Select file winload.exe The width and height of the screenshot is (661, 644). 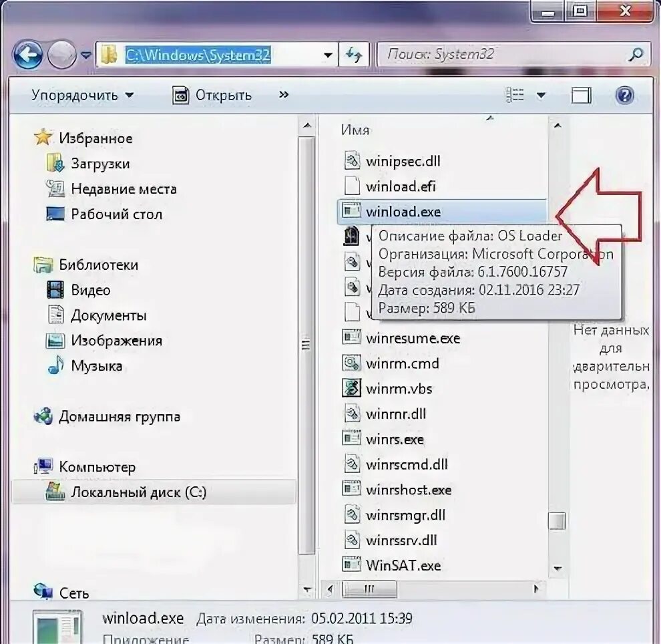(442, 211)
